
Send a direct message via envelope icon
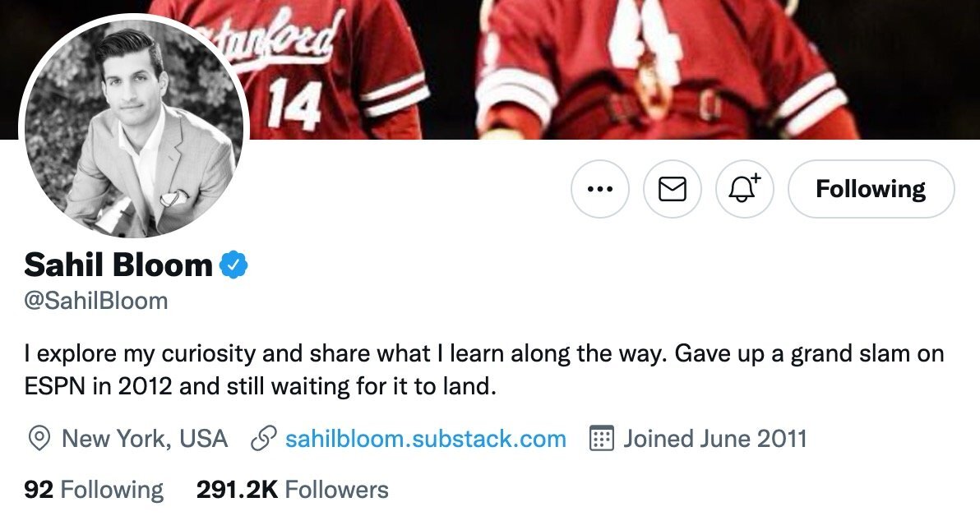[672, 189]
